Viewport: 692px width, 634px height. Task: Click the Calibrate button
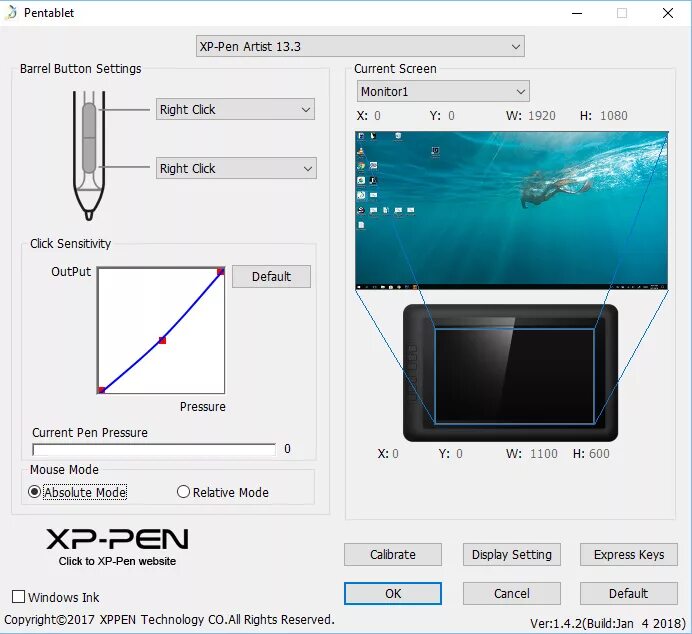point(393,555)
